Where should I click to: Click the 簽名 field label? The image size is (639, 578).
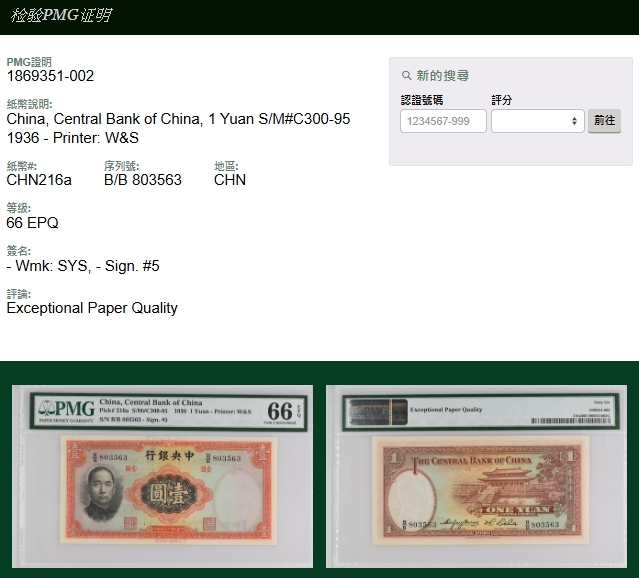click(19, 251)
